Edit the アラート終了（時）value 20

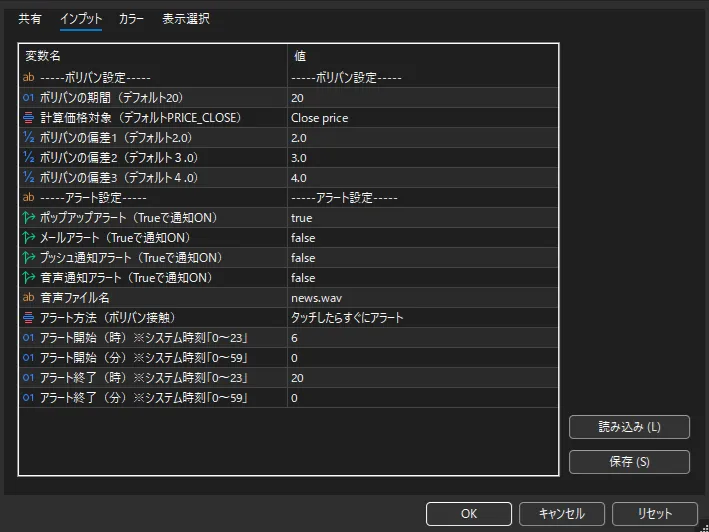pos(423,377)
